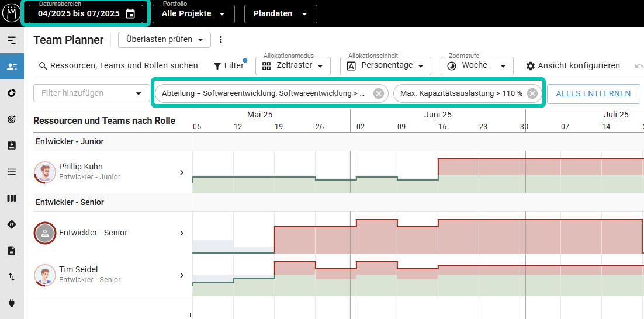Screen dimensions: 644x319
Task: Select the Entwickler - Senior group header
Action: 70,202
